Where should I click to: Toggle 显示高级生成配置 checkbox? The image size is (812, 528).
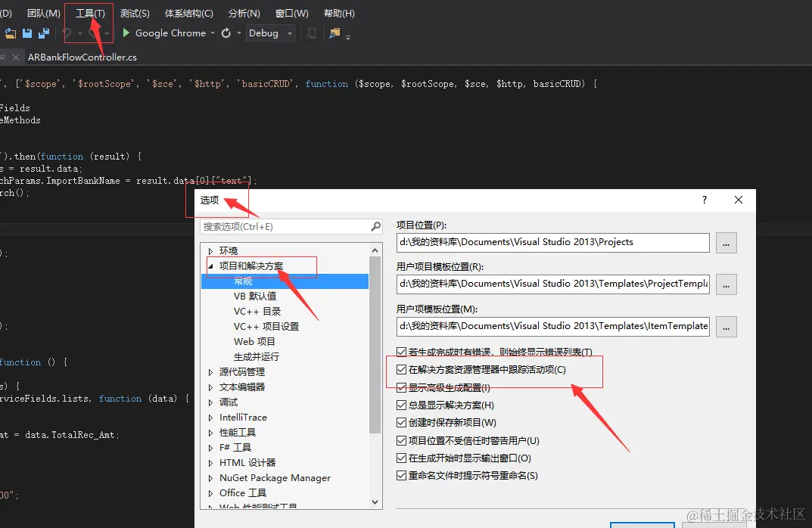point(401,387)
